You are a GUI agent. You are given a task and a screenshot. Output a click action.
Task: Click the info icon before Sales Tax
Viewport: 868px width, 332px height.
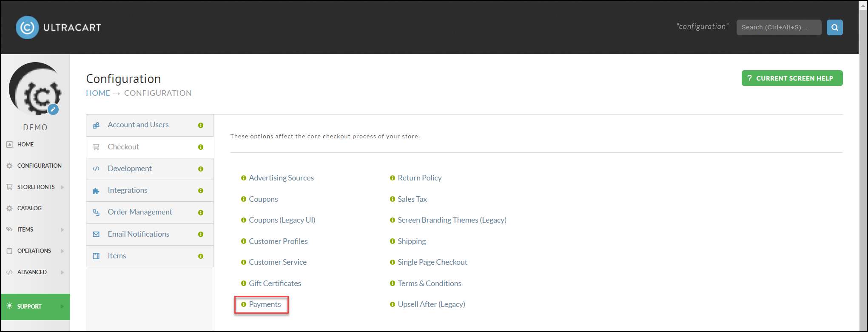(x=393, y=199)
